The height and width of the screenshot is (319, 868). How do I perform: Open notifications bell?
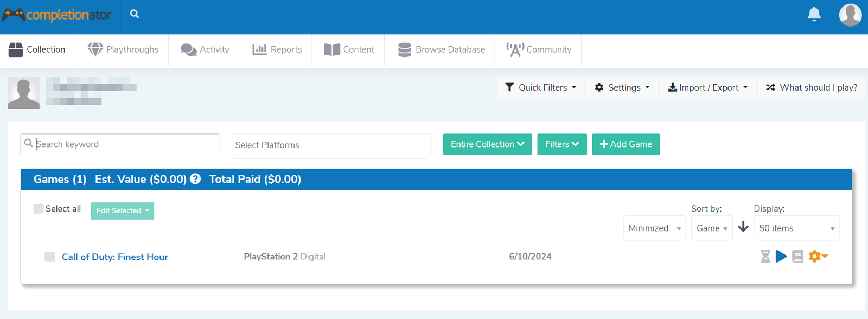tap(814, 14)
